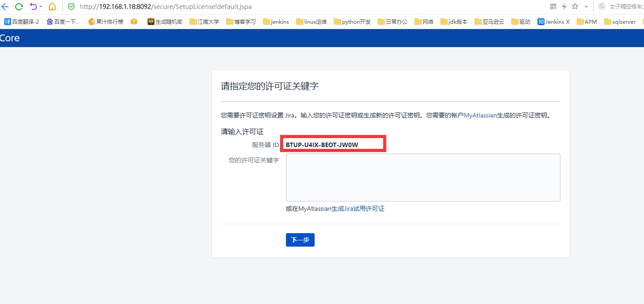Open the sqlserver bookmark folder
Viewport: 644px width, 304px height.
coord(620,22)
